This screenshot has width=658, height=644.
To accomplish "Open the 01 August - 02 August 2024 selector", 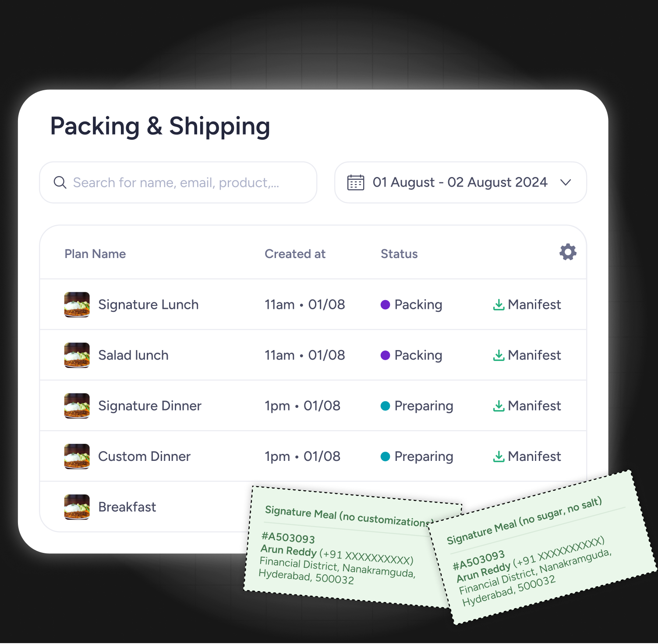I will click(x=460, y=182).
